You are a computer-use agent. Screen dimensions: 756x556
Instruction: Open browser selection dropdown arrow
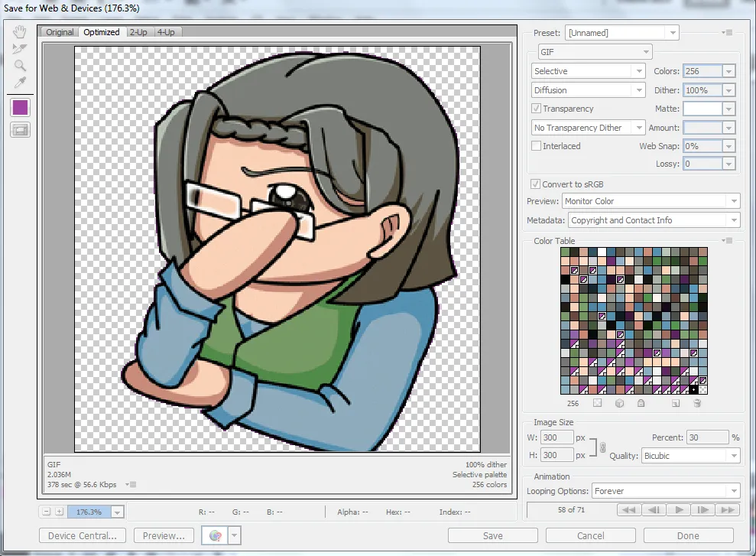pos(235,536)
